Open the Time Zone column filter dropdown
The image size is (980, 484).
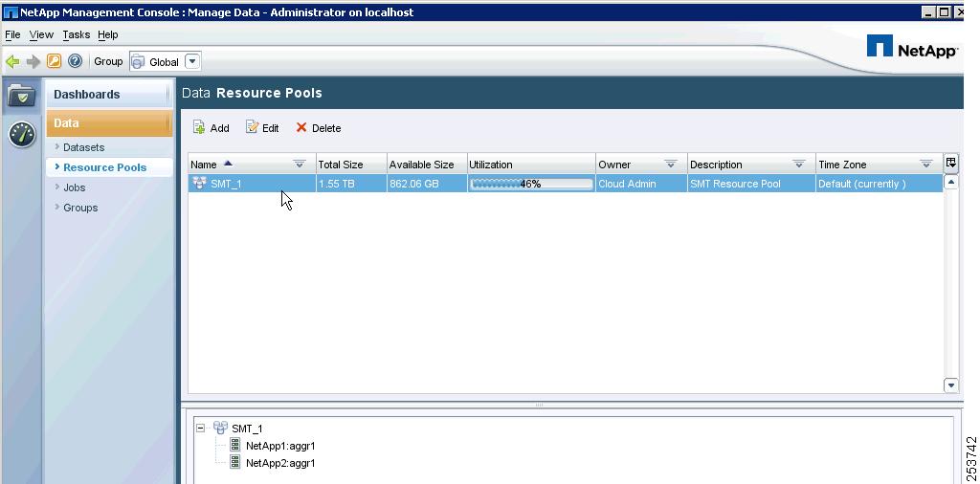(x=926, y=165)
